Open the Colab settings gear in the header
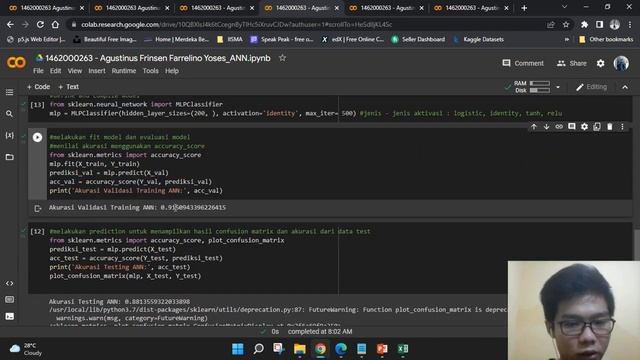The height and width of the screenshot is (360, 640). pos(600,63)
